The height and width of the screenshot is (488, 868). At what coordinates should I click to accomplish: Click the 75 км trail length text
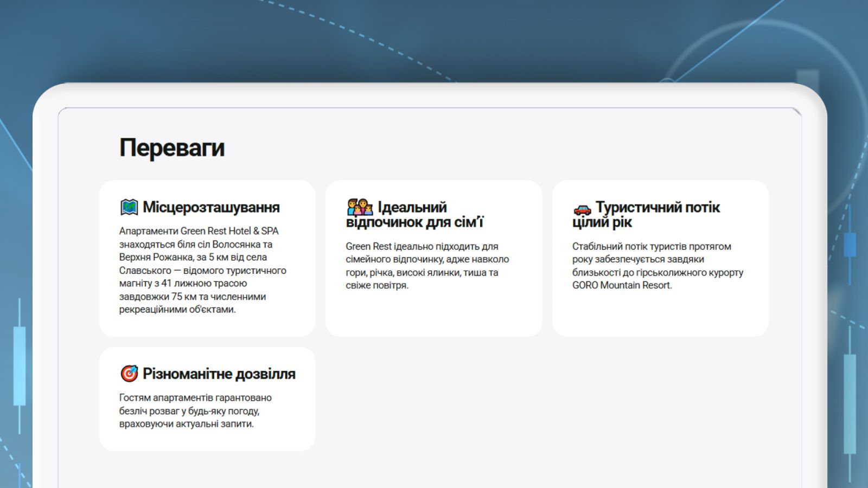(177, 297)
